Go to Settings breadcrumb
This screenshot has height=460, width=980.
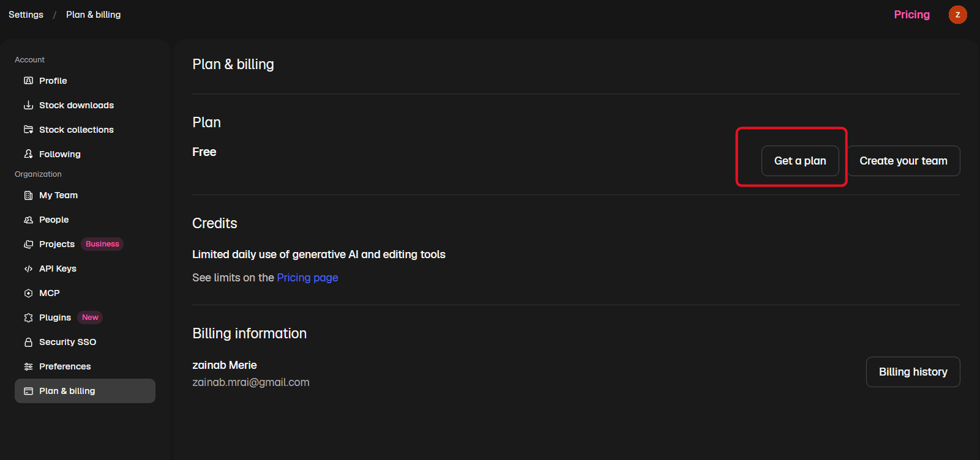click(26, 15)
